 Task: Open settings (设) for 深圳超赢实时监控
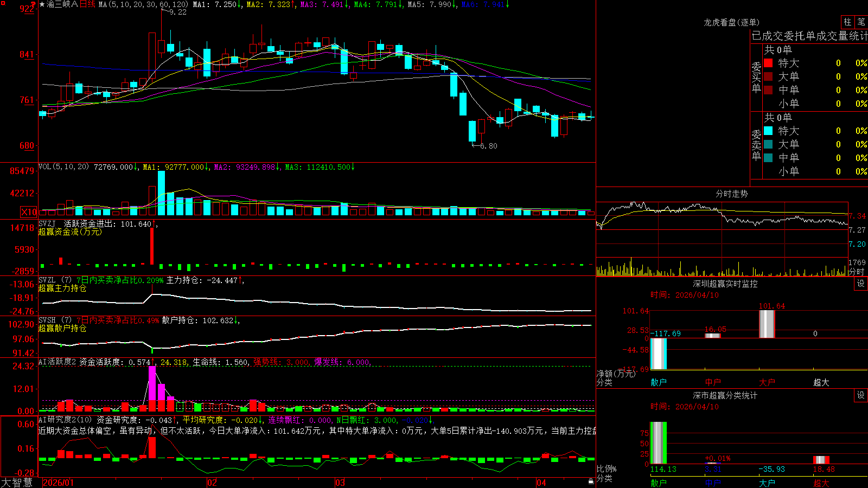[861, 284]
